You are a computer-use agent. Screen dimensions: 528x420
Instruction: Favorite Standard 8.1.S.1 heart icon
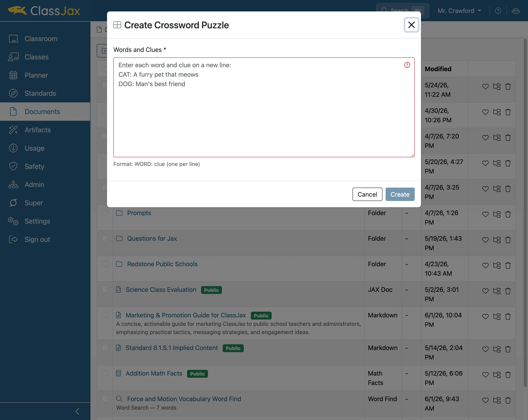pos(485,349)
